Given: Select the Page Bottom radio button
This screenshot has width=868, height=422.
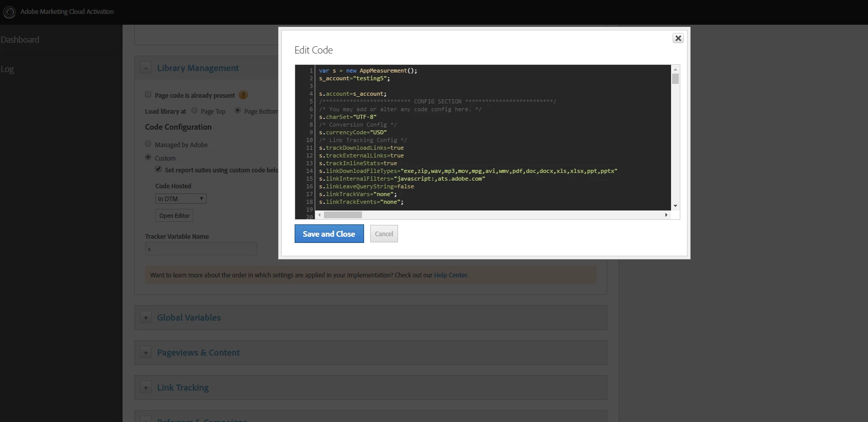Looking at the screenshot, I should tap(238, 110).
